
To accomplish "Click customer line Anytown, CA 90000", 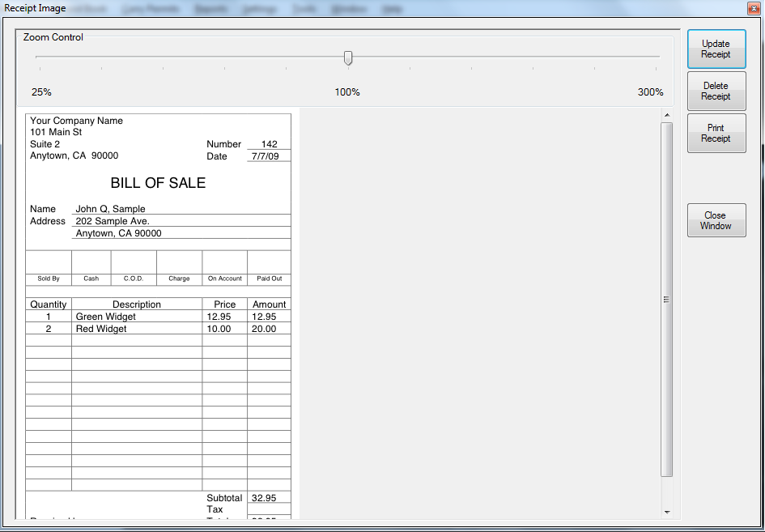I will 118,233.
